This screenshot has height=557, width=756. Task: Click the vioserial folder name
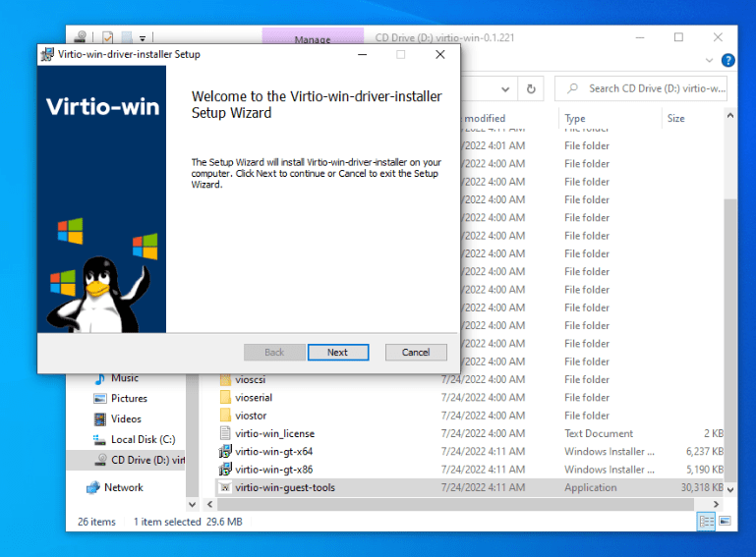pyautogui.click(x=254, y=398)
